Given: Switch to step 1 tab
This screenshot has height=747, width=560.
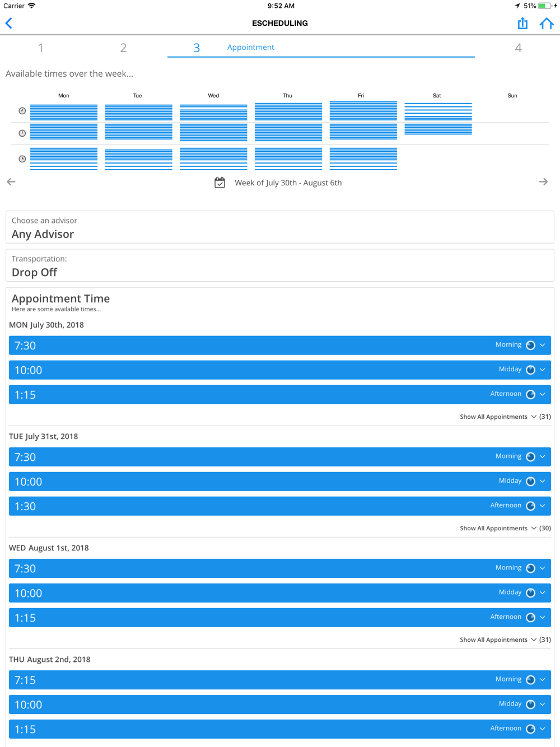Looking at the screenshot, I should [41, 48].
